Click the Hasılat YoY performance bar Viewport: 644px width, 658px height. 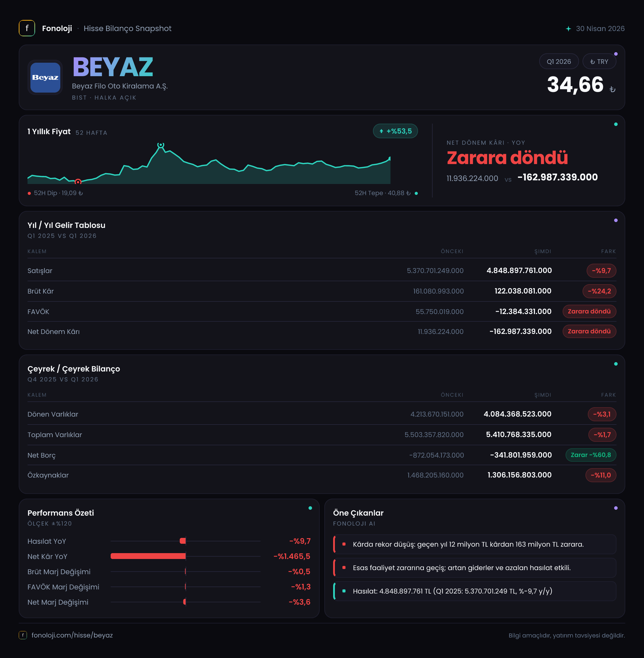pyautogui.click(x=183, y=541)
